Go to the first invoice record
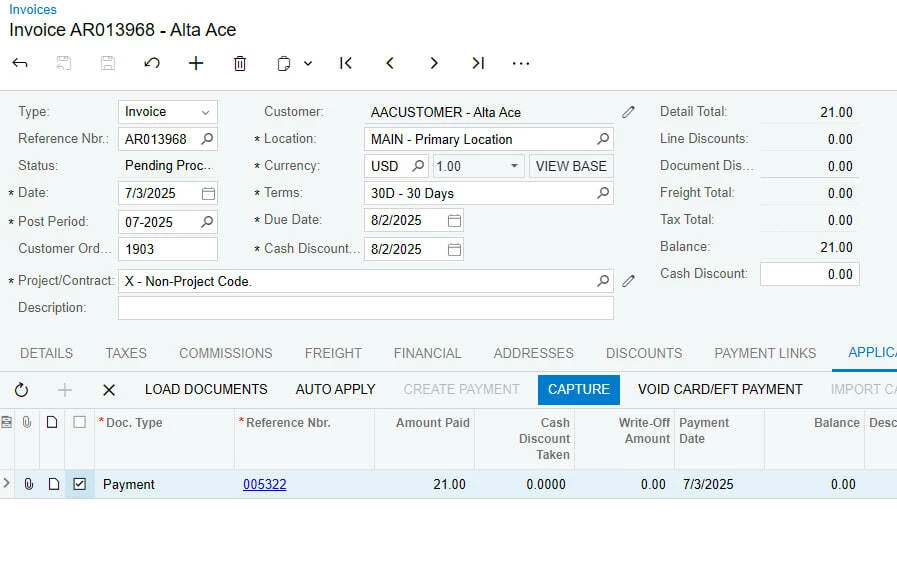Viewport: 897px width, 561px height. 346,63
